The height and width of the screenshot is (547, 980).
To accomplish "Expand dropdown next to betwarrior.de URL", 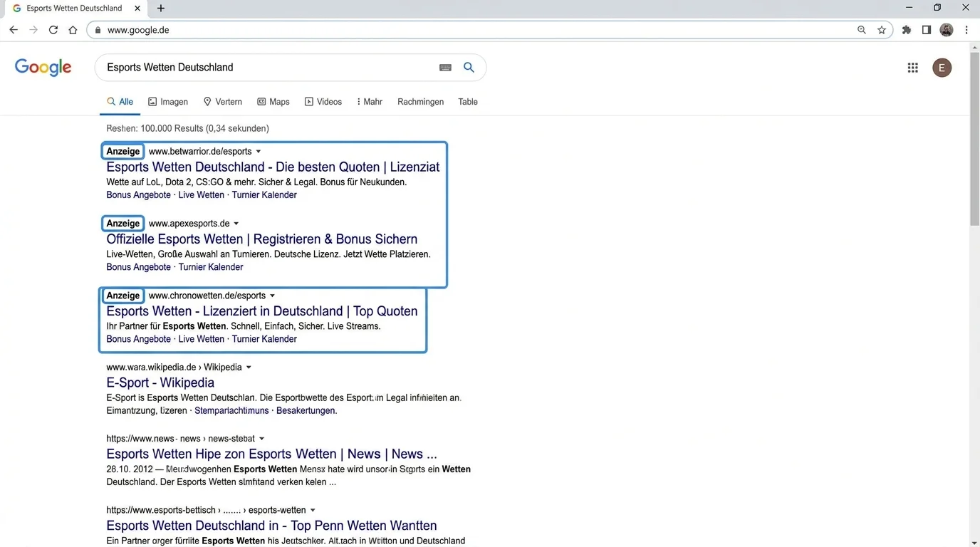I will (x=259, y=152).
